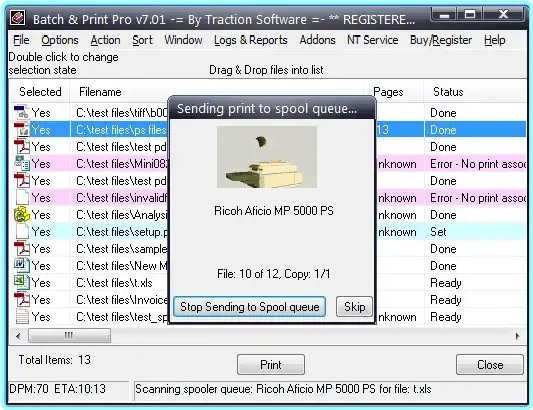Click pages value 13 in highlighted row
Image resolution: width=533 pixels, height=410 pixels.
point(382,130)
